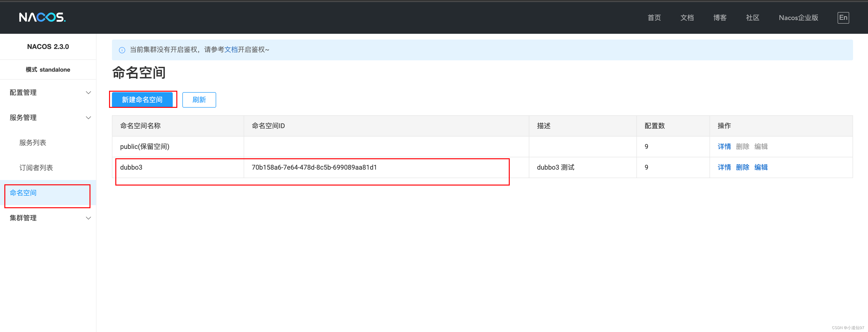868x332 pixels.
Task: Expand the 集群管理 menu chevron
Action: point(88,218)
